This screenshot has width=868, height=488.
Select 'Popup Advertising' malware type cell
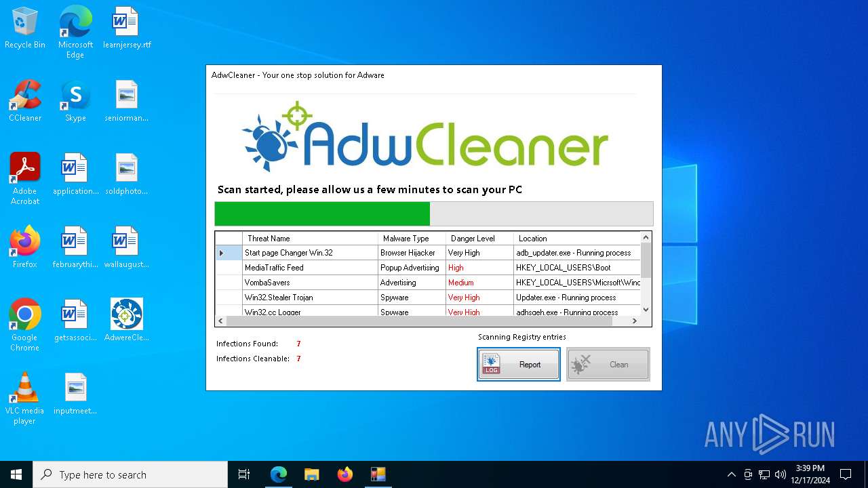[x=412, y=268]
